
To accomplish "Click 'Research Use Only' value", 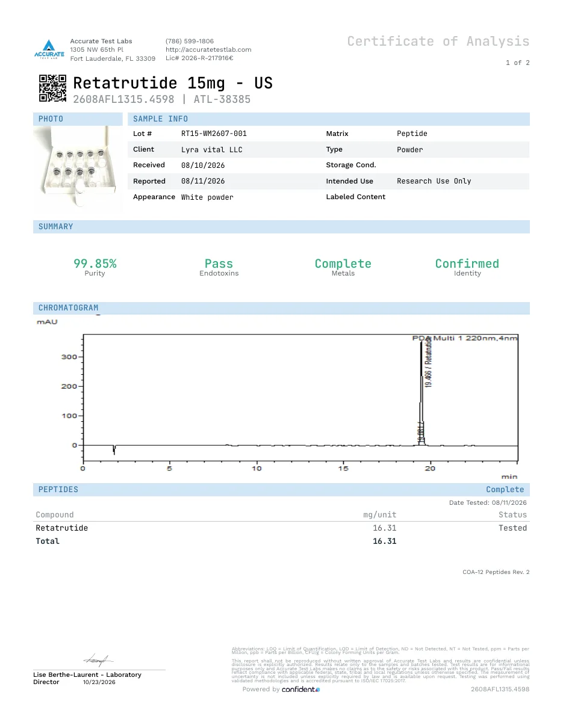I will pyautogui.click(x=434, y=181).
